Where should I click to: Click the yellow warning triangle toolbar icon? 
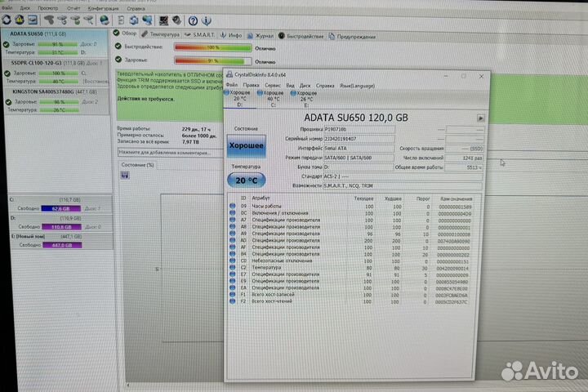(x=20, y=20)
